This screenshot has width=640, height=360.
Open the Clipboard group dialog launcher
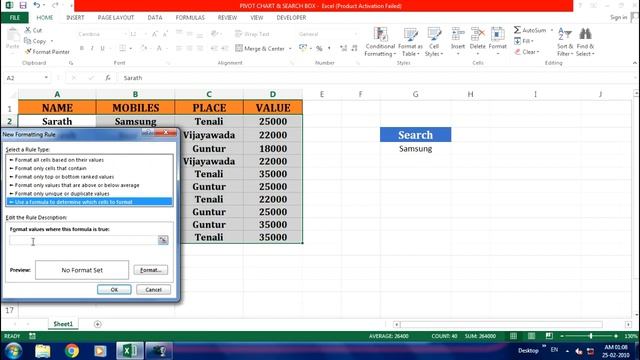pyautogui.click(x=71, y=63)
